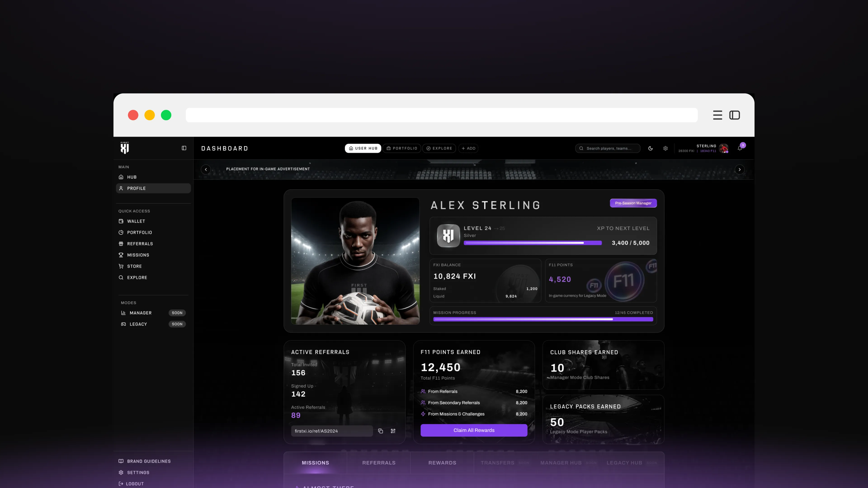Open settings gear in top bar

[x=665, y=148]
